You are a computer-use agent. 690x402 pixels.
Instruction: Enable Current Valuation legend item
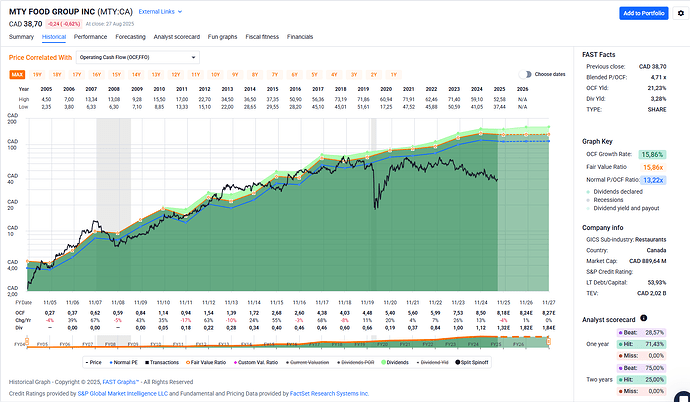pyautogui.click(x=307, y=362)
